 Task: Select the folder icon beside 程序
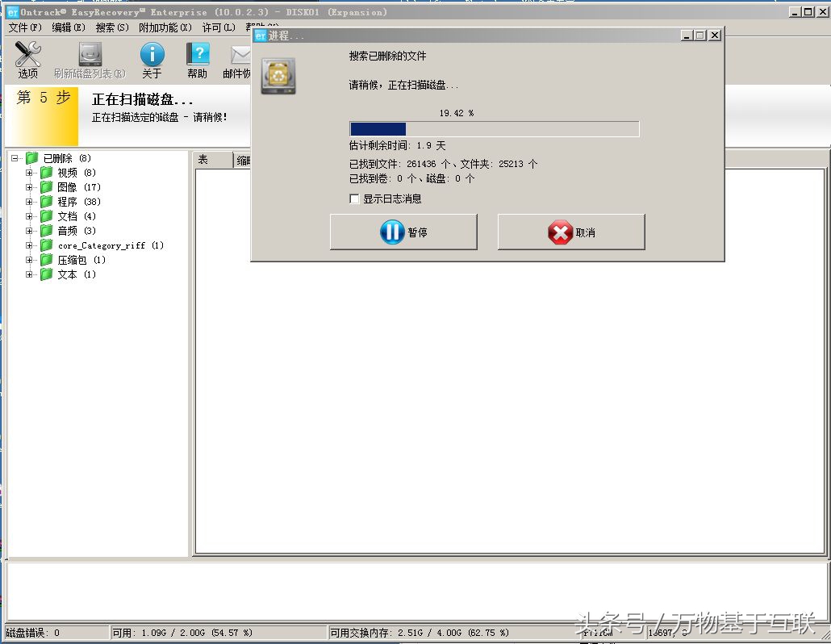[47, 202]
